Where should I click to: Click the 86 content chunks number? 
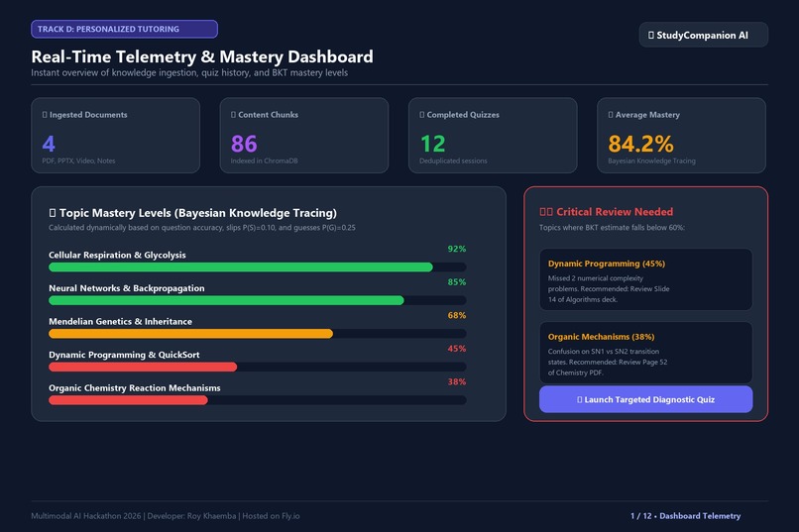244,144
